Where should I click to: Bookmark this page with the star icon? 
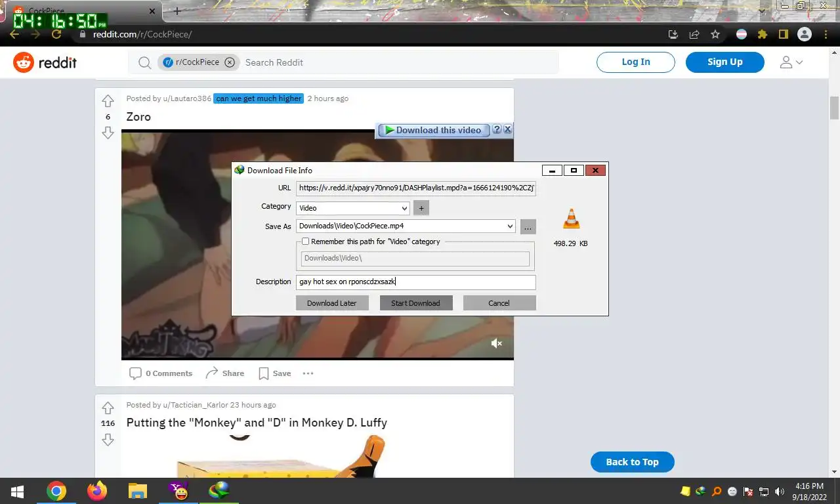(x=715, y=34)
